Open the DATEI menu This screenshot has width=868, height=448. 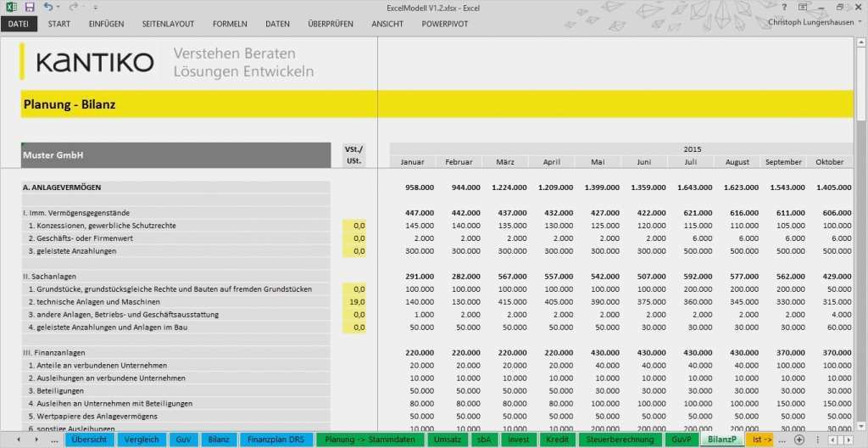coord(19,24)
